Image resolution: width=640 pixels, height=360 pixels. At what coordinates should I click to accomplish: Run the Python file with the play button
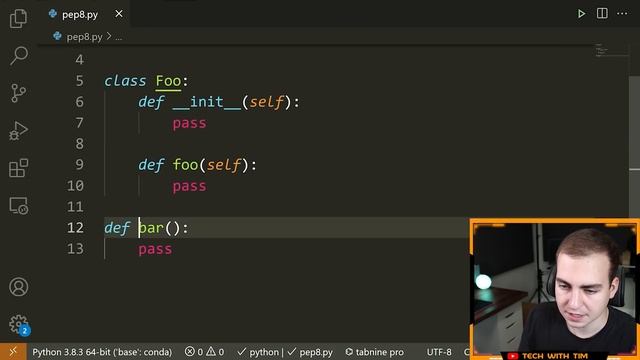pyautogui.click(x=581, y=14)
